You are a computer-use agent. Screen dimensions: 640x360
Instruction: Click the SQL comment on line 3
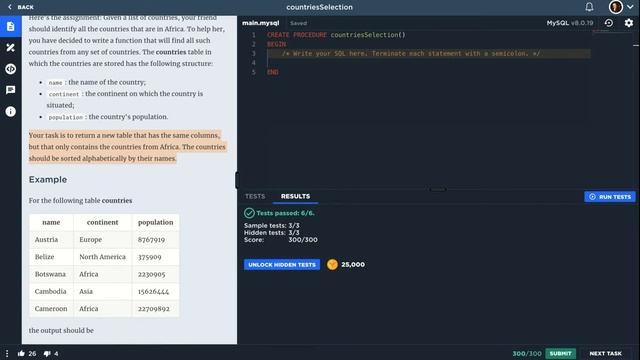[411, 53]
